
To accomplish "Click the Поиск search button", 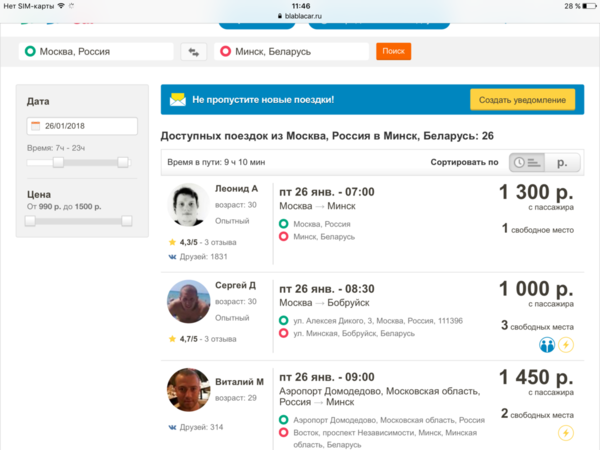I will pyautogui.click(x=393, y=51).
